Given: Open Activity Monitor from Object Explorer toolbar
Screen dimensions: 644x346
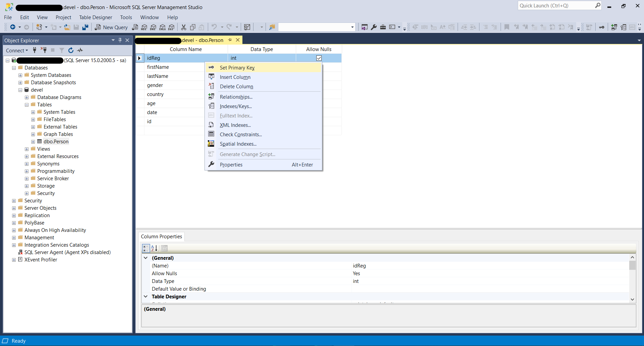Looking at the screenshot, I should [x=80, y=50].
